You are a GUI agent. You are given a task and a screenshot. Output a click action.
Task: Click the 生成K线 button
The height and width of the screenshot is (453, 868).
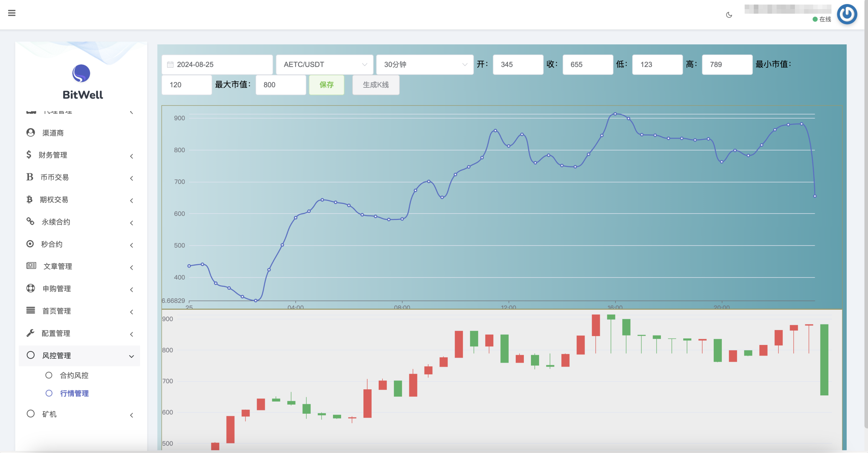click(376, 85)
